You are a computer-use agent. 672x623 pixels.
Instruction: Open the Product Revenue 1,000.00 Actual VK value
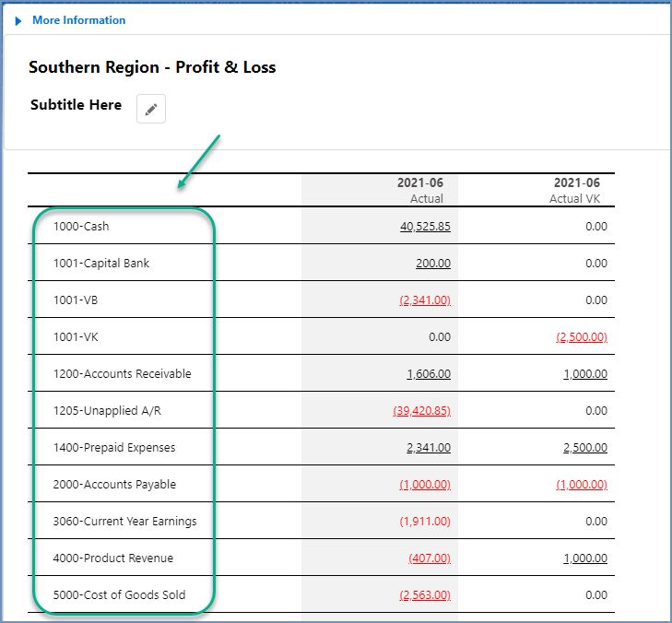tap(585, 558)
